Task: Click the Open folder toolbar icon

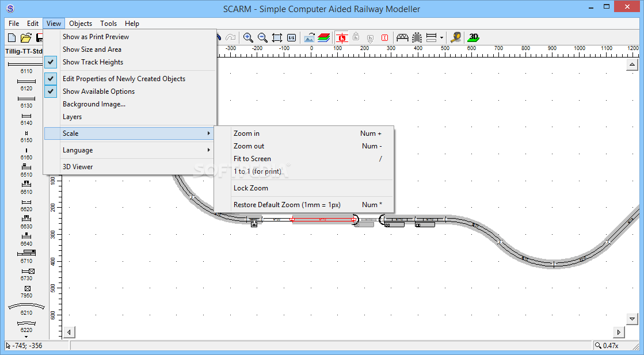Action: click(x=26, y=38)
